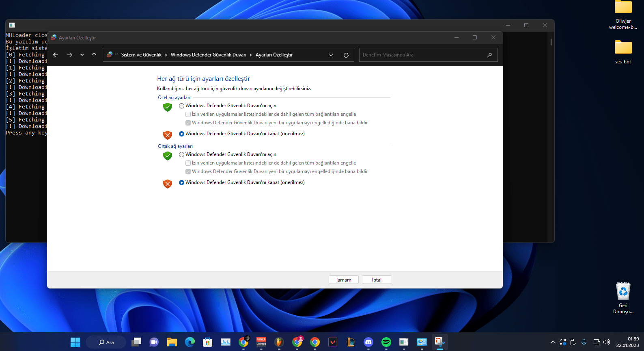The height and width of the screenshot is (351, 644).
Task: Go to Sistem ve Güvenlik breadcrumb
Action: coord(141,55)
